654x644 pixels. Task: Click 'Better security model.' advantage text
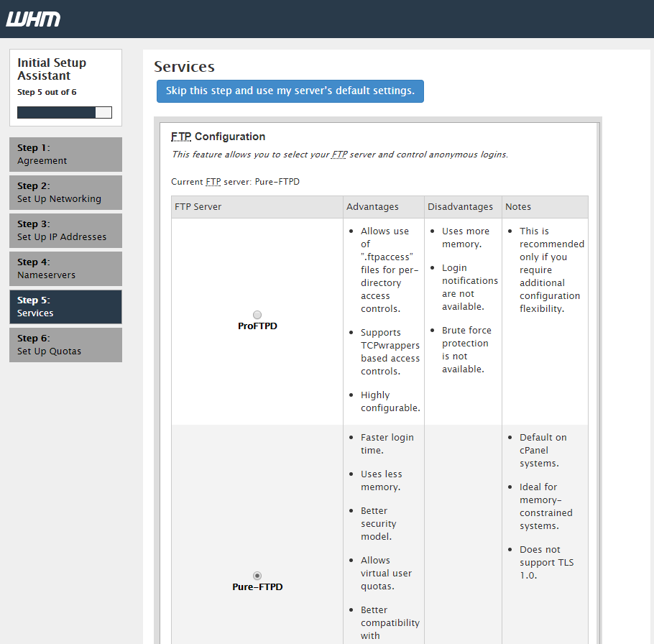pos(379,523)
